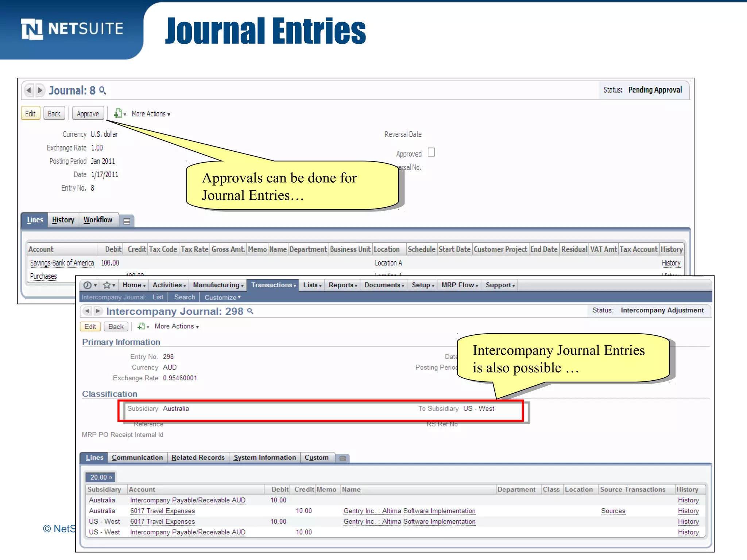Viewport: 747px width, 560px height.
Task: Expand More Actions in Intercompany Journal
Action: pyautogui.click(x=177, y=326)
